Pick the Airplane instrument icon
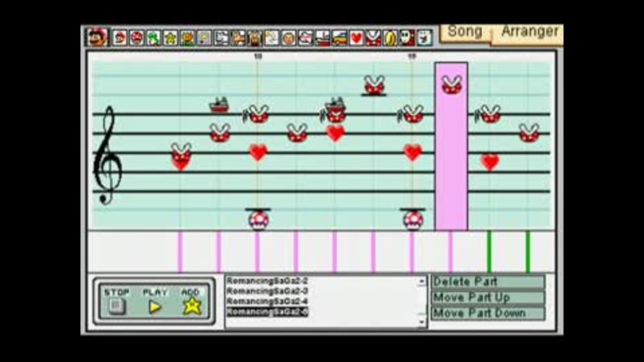The height and width of the screenshot is (362, 644). tap(306, 38)
